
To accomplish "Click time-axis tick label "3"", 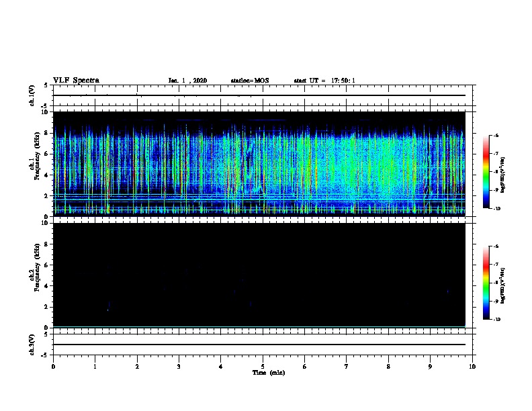I will click(179, 367).
